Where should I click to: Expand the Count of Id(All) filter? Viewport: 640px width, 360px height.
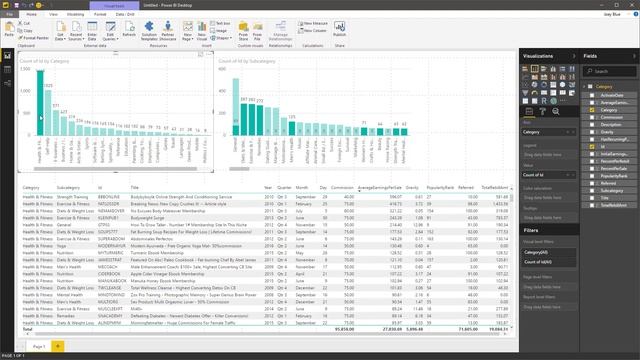[549, 262]
